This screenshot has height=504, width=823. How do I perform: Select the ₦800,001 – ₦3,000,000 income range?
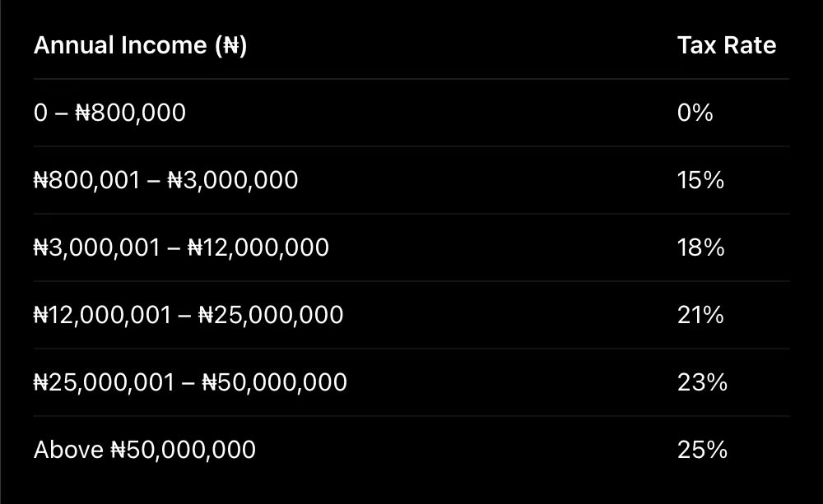pyautogui.click(x=165, y=180)
